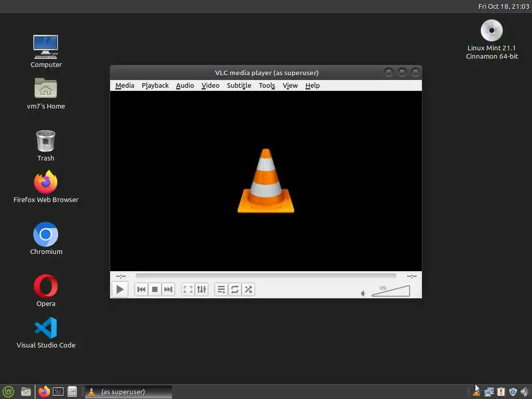
Task: Open network connections tray icon
Action: pos(489,392)
